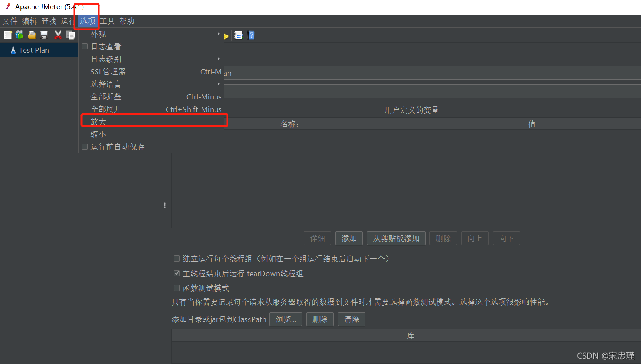The width and height of the screenshot is (641, 364).
Task: Click the test plan name input field
Action: tap(432, 73)
